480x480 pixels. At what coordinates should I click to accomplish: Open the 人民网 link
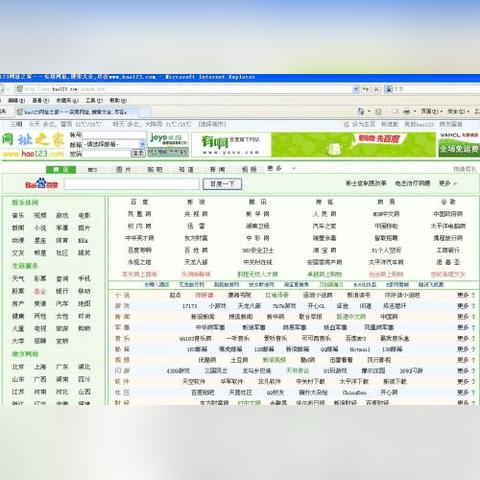(x=324, y=214)
